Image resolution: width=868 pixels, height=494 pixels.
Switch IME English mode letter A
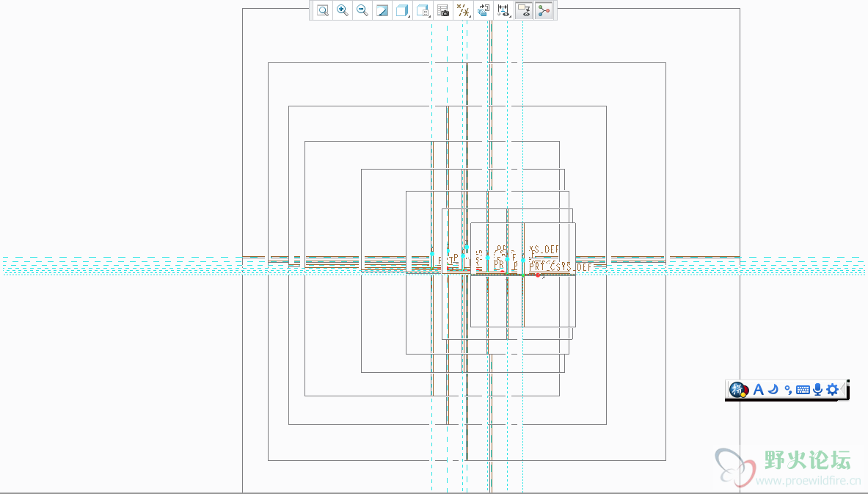pyautogui.click(x=759, y=390)
